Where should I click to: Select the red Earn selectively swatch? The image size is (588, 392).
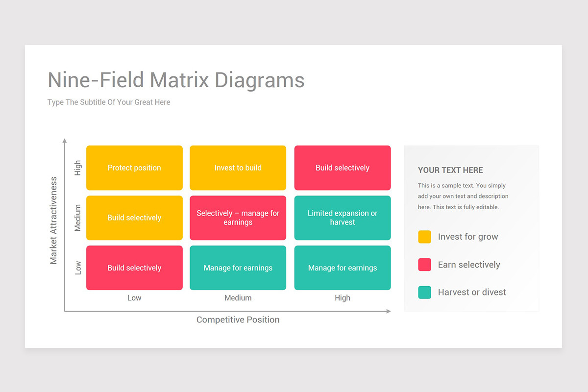pyautogui.click(x=424, y=264)
